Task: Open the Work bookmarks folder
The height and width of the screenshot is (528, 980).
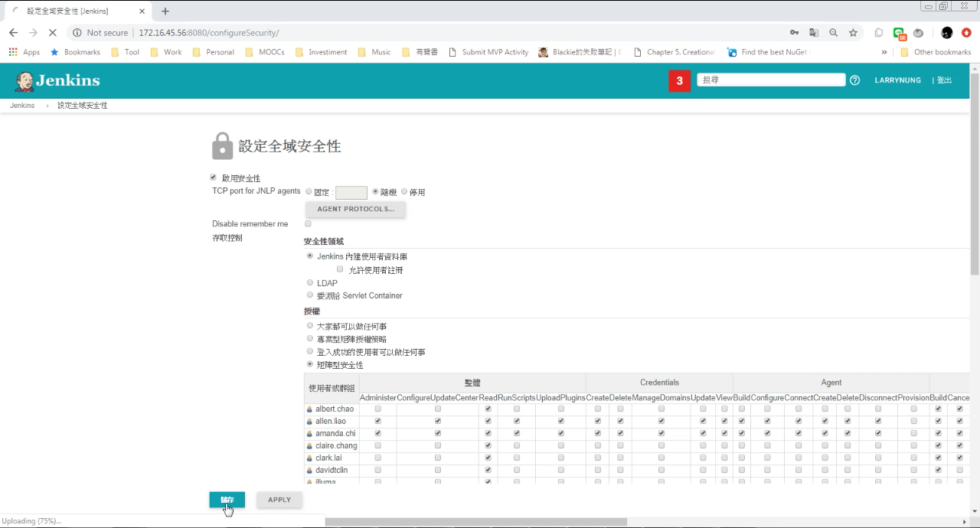Action: (x=165, y=52)
